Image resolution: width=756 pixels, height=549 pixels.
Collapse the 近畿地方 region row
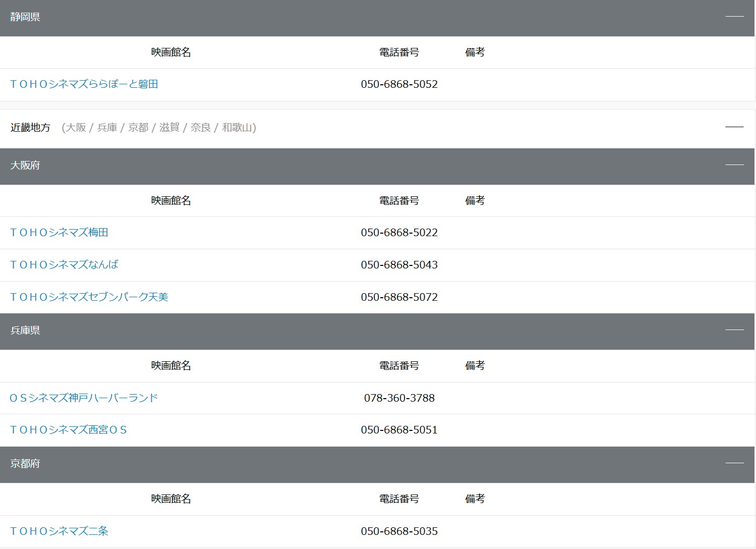pos(353,128)
